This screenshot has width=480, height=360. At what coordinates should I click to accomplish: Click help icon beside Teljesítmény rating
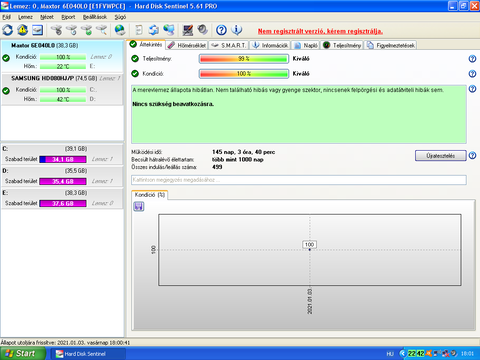(472, 59)
